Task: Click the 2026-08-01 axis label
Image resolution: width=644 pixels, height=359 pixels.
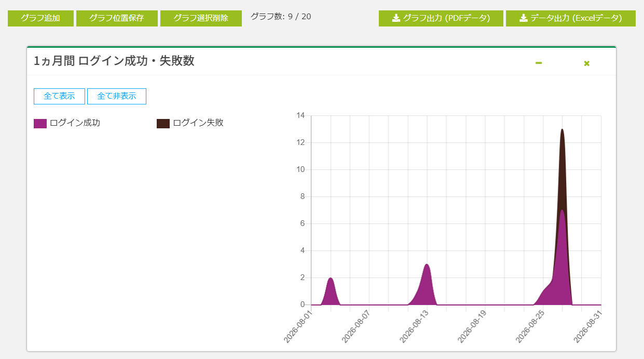Action: click(298, 326)
